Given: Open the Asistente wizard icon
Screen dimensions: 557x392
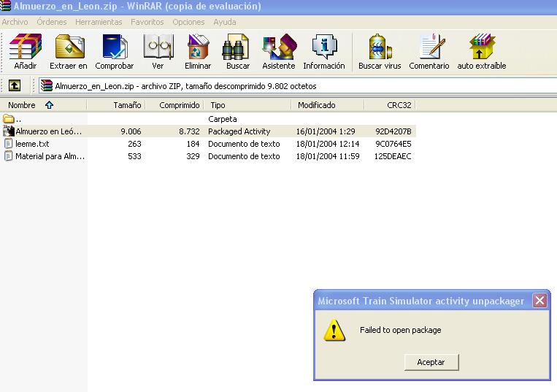Looking at the screenshot, I should click(279, 52).
